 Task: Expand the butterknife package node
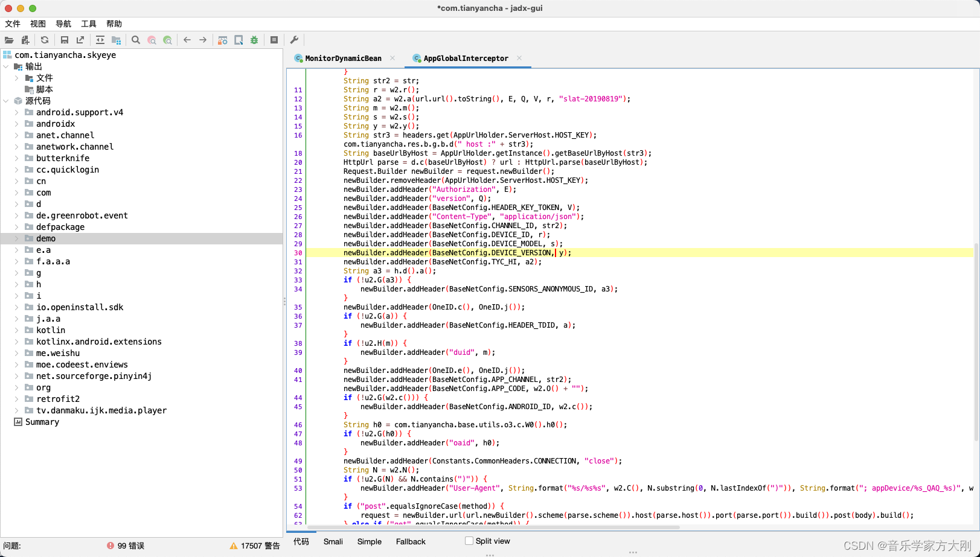(16, 158)
